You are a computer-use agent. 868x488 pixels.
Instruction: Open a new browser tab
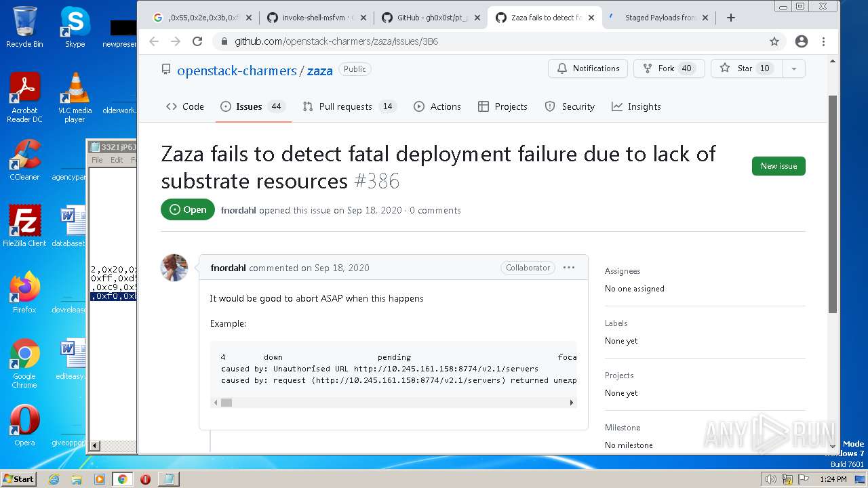[x=731, y=18]
